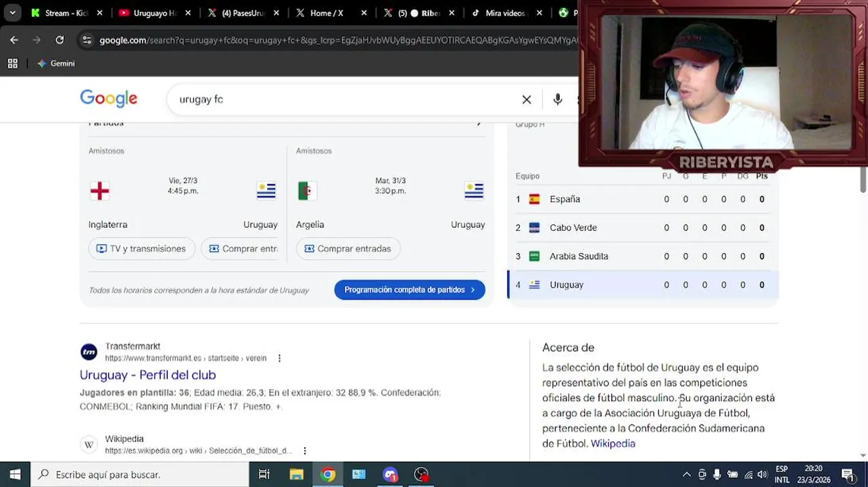The height and width of the screenshot is (487, 868).
Task: Open the notification center icon
Action: (x=848, y=475)
